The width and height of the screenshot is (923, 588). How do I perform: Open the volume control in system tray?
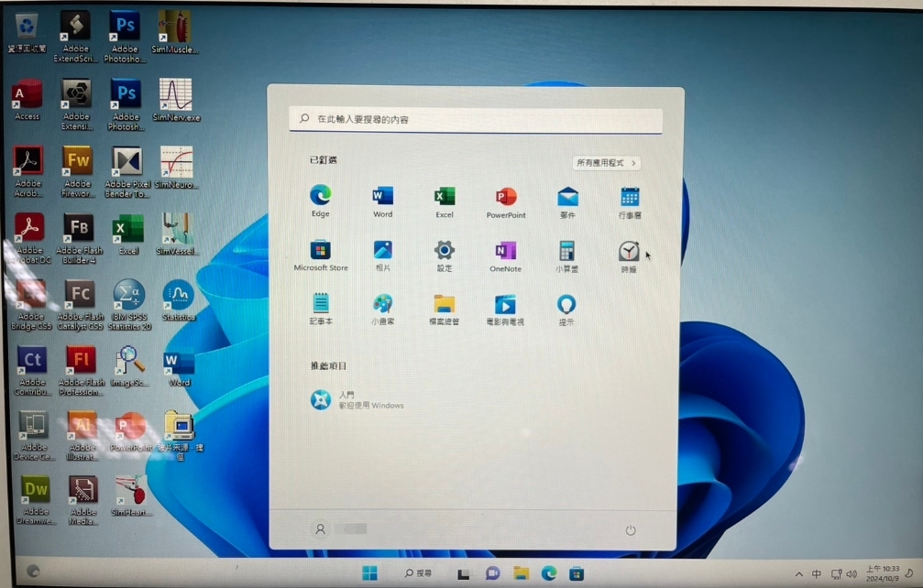tap(852, 574)
